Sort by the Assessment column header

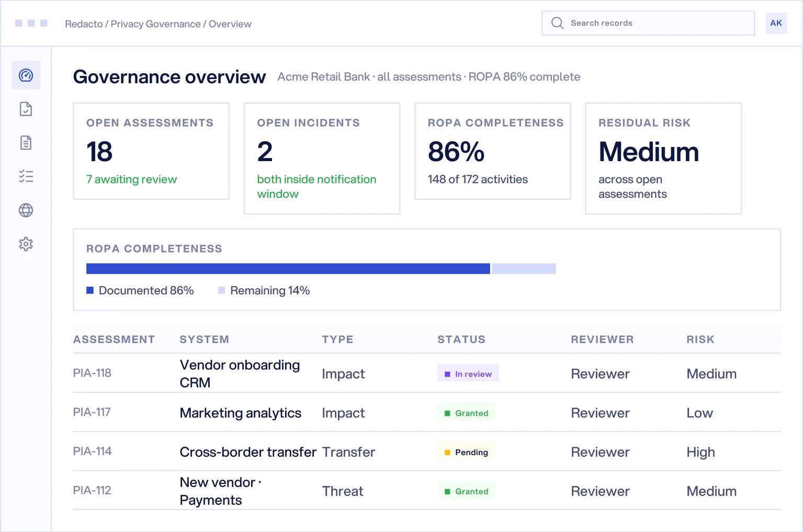coord(114,339)
